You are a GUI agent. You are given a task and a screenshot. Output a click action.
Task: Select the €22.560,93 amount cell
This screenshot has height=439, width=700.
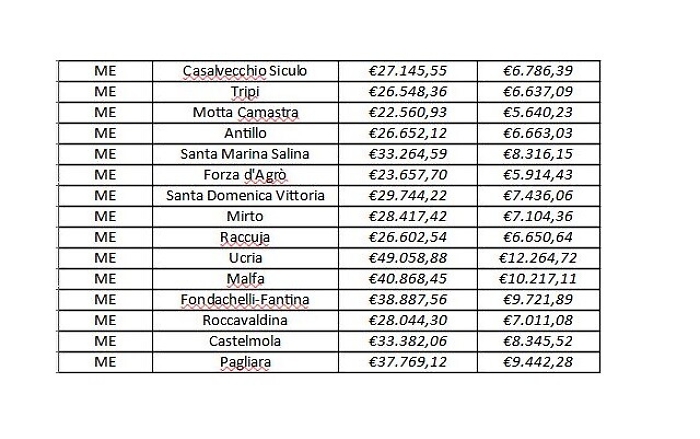[x=406, y=113]
